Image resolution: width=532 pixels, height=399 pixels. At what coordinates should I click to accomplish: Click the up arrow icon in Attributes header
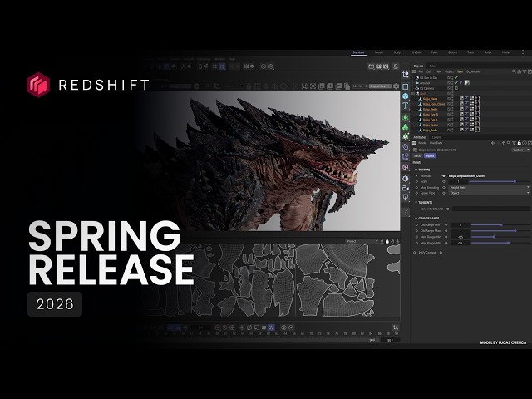[x=504, y=143]
